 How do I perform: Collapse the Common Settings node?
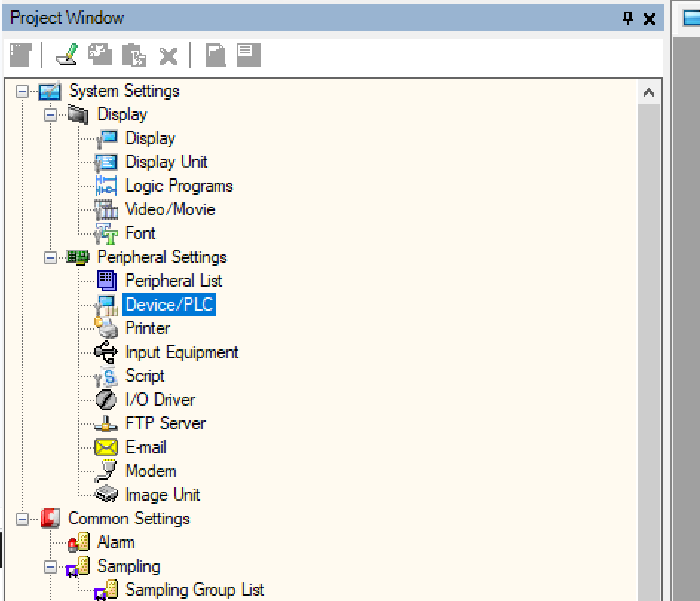pyautogui.click(x=22, y=519)
